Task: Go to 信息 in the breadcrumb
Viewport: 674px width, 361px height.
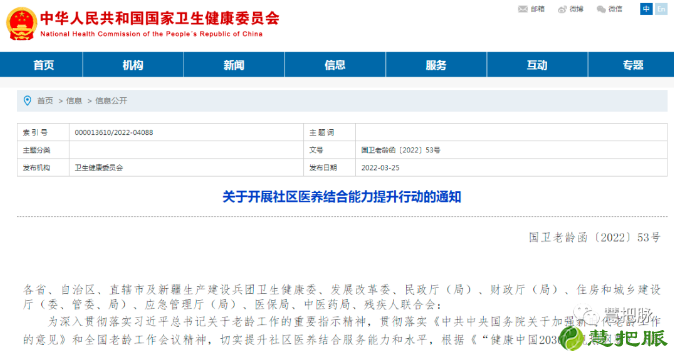Action: [x=74, y=101]
